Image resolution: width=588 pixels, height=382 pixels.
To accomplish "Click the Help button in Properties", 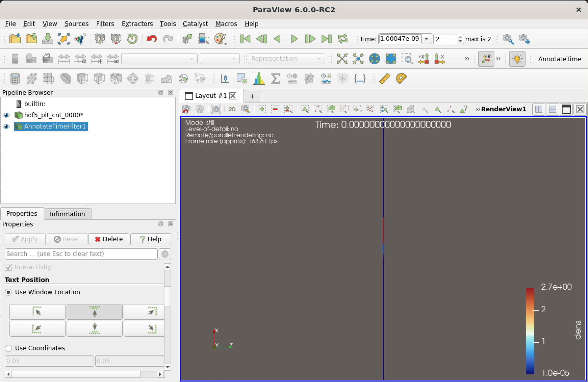I will click(150, 239).
